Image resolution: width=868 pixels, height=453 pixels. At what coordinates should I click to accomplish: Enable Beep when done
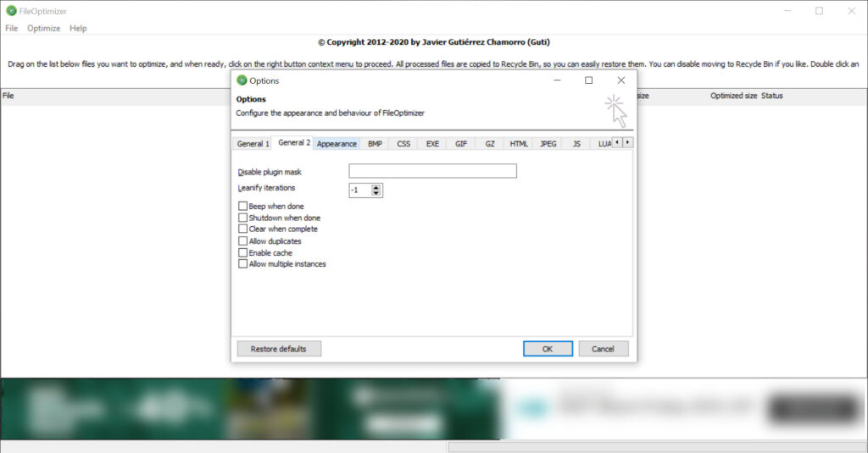[x=242, y=206]
